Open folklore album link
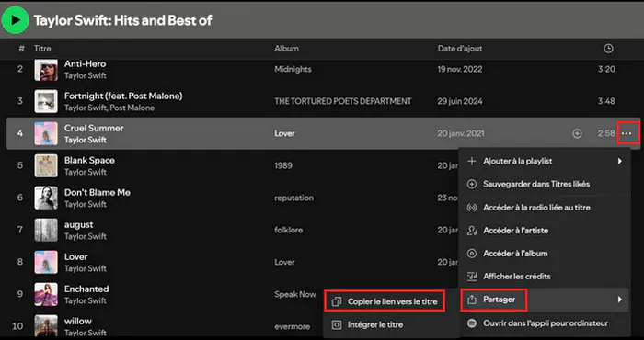This screenshot has height=340, width=644. click(x=288, y=230)
